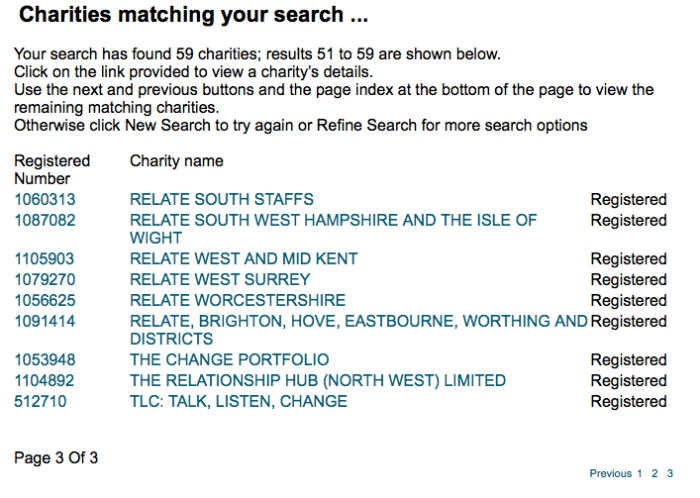Click registered number 1060313

45,199
